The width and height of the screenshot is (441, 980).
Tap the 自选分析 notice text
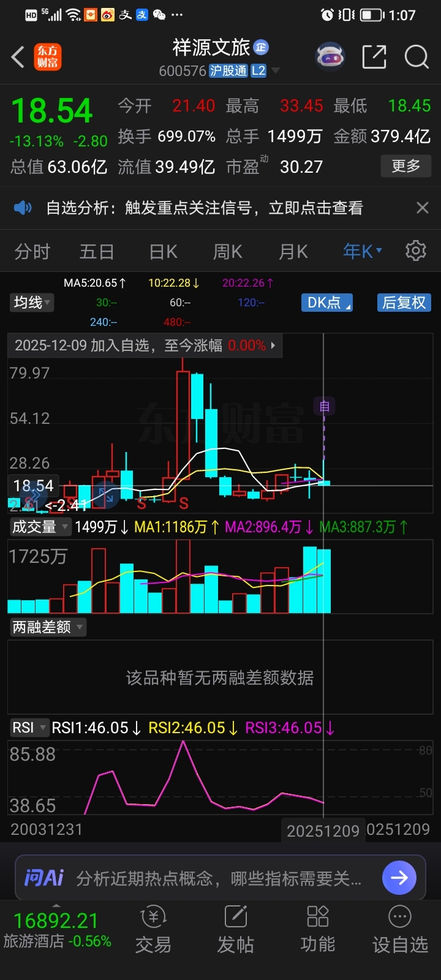(x=205, y=208)
